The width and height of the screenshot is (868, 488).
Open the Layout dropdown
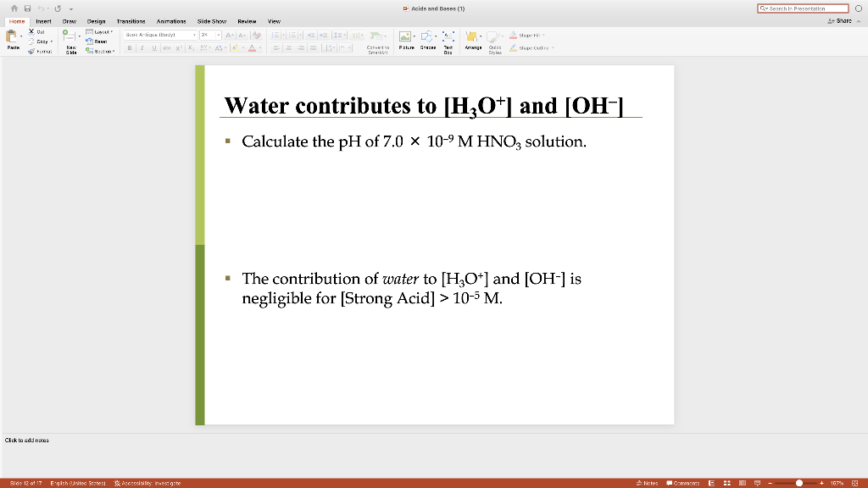click(x=100, y=31)
